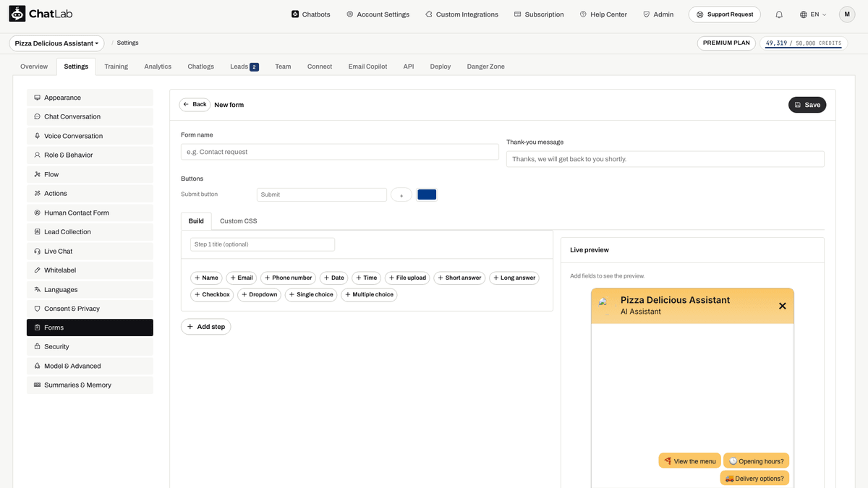This screenshot has height=488, width=868.
Task: Open Chat Conversation settings
Action: pyautogui.click(x=90, y=116)
